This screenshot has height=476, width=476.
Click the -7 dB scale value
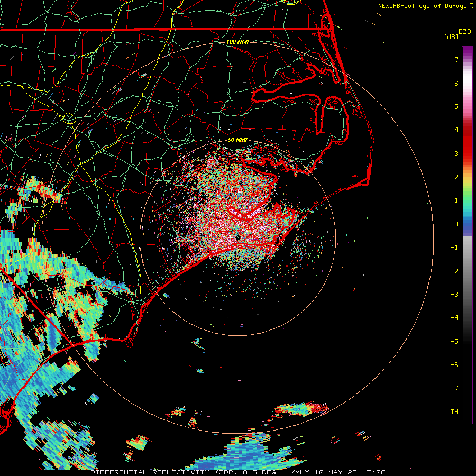[x=454, y=388]
